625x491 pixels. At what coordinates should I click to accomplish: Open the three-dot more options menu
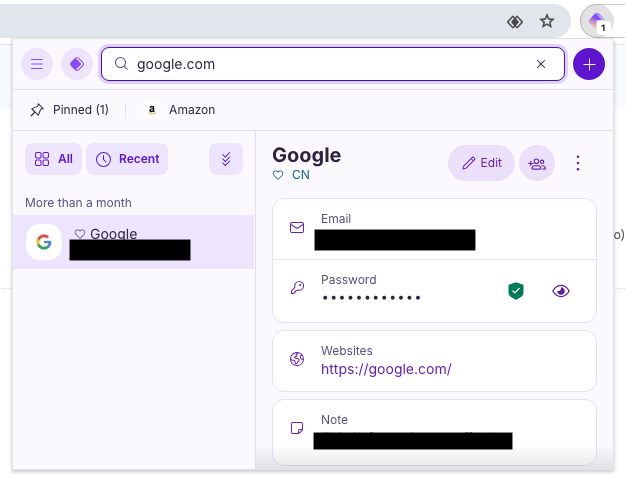pyautogui.click(x=578, y=163)
